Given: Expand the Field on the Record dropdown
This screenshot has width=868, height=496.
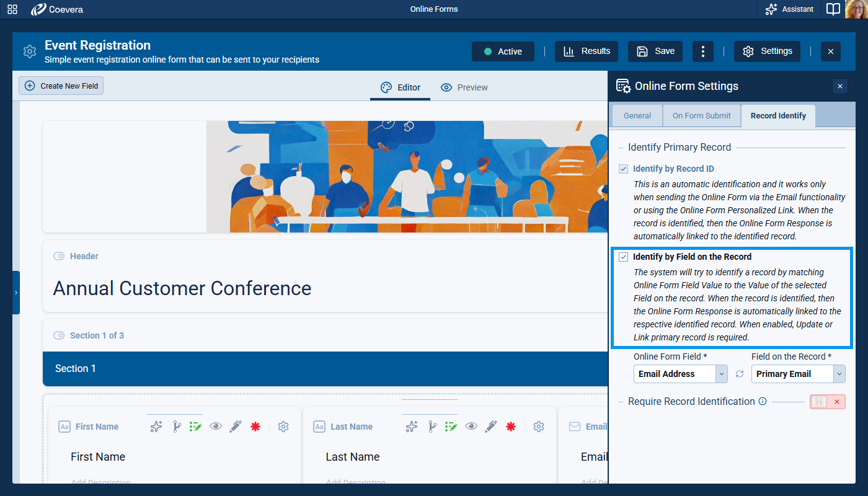Looking at the screenshot, I should coord(839,374).
